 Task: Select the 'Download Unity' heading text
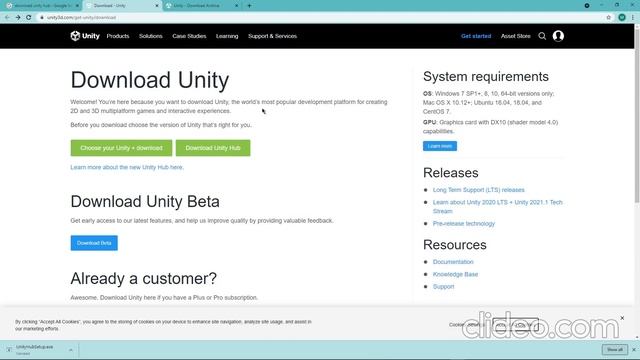pyautogui.click(x=150, y=80)
